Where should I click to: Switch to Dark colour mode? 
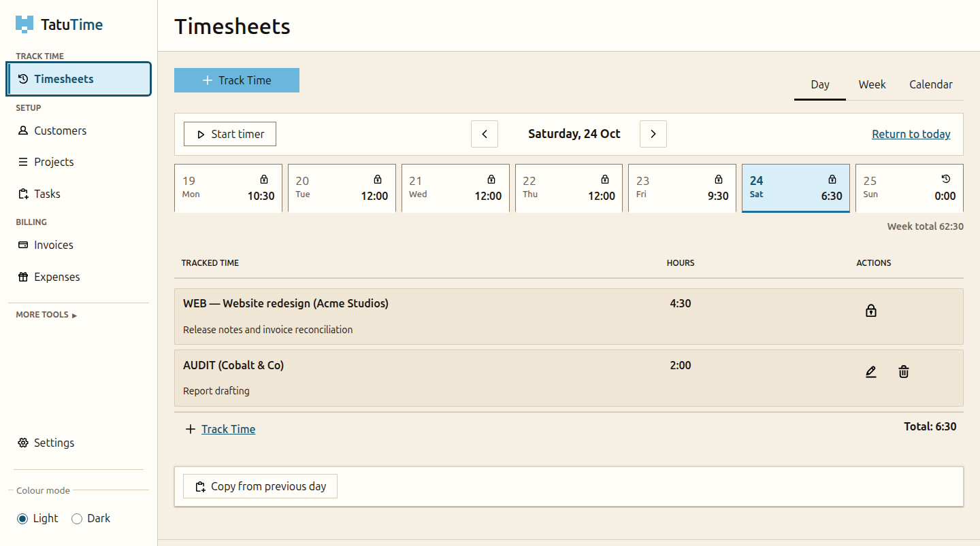click(x=77, y=519)
